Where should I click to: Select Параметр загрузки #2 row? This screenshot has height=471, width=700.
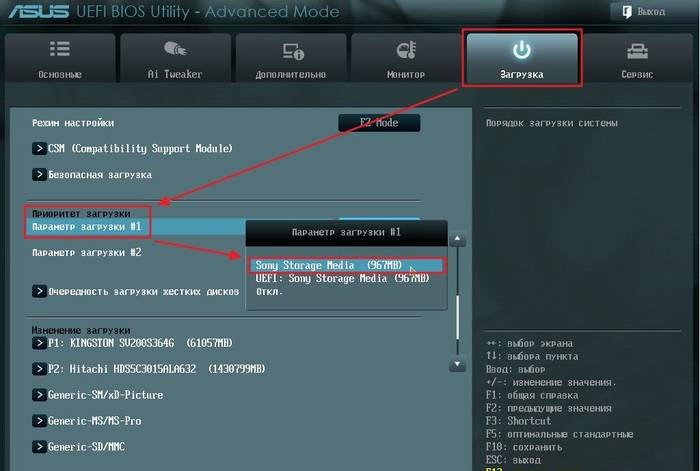pos(136,253)
